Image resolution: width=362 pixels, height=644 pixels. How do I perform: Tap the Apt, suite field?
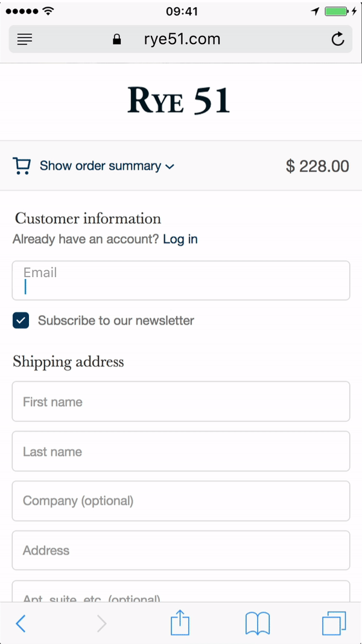(181, 593)
